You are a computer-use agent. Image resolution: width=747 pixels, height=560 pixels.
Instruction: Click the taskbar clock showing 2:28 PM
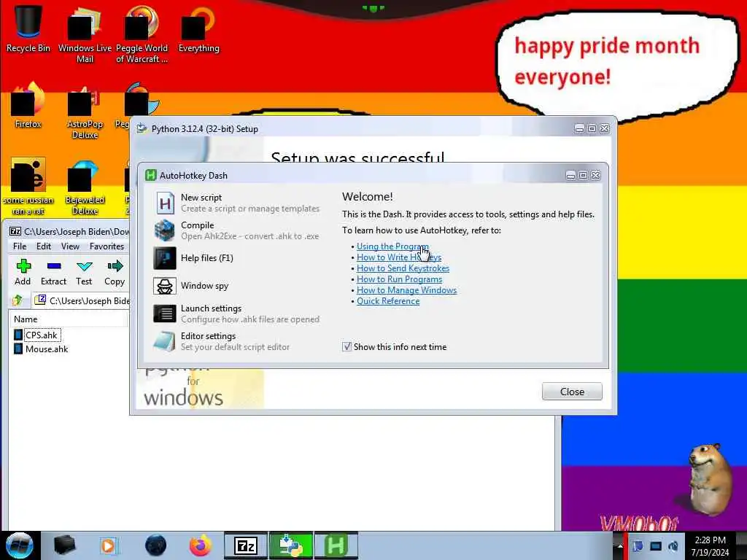(x=710, y=545)
